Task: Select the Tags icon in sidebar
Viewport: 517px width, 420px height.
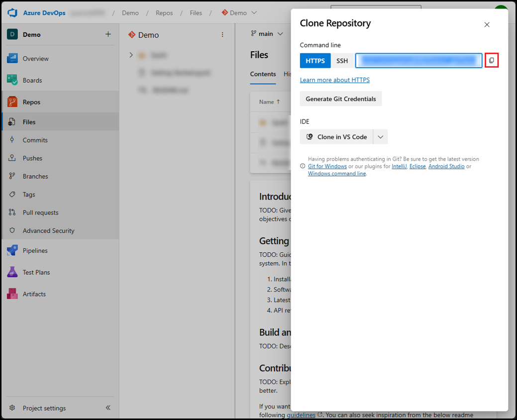Action: point(12,194)
